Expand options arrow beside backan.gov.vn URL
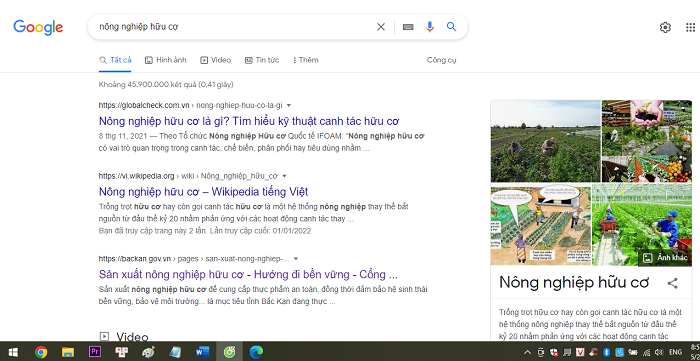 pyautogui.click(x=296, y=259)
